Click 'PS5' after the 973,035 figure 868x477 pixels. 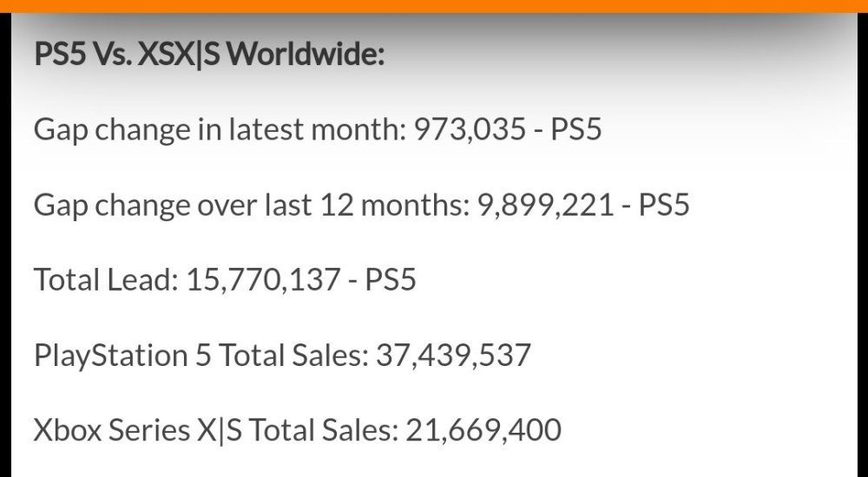pyautogui.click(x=576, y=131)
